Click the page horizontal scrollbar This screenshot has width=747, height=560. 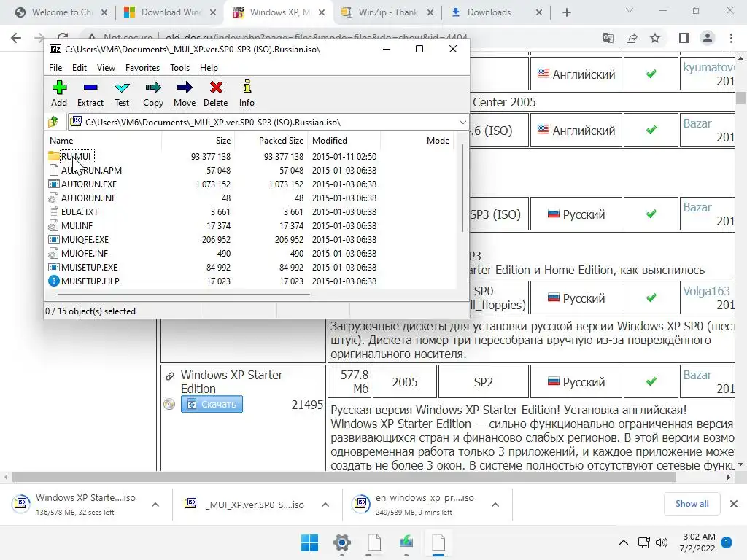click(x=344, y=477)
